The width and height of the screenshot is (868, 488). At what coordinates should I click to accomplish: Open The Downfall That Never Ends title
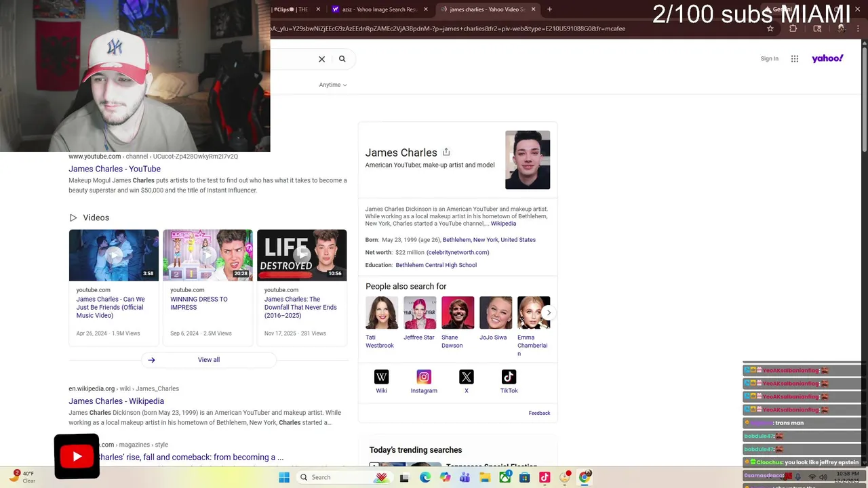[x=300, y=307]
